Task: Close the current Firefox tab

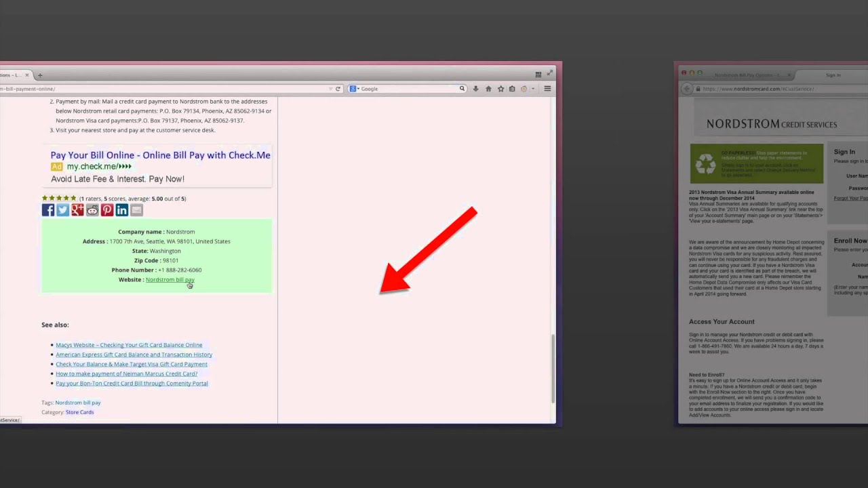Action: tap(27, 75)
